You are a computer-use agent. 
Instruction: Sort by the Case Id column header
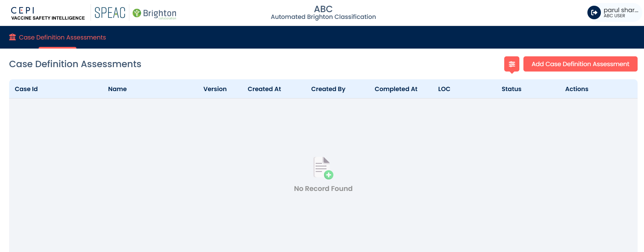(26, 89)
